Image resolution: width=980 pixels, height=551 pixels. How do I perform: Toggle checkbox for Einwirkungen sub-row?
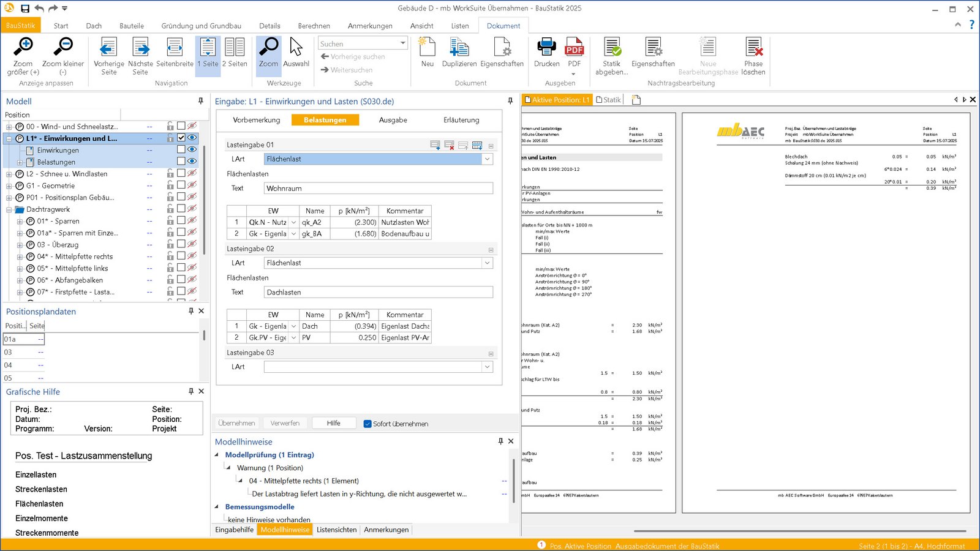(x=181, y=149)
